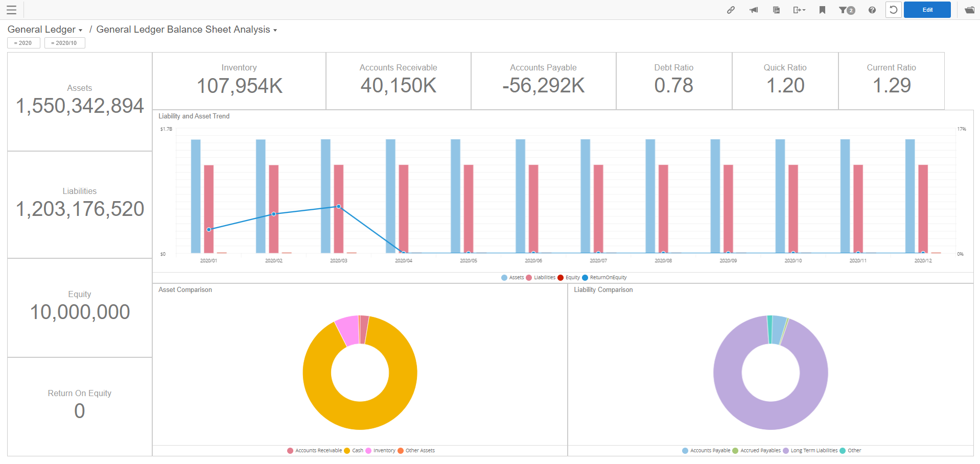Open the help icon
The image size is (980, 464).
click(x=872, y=10)
